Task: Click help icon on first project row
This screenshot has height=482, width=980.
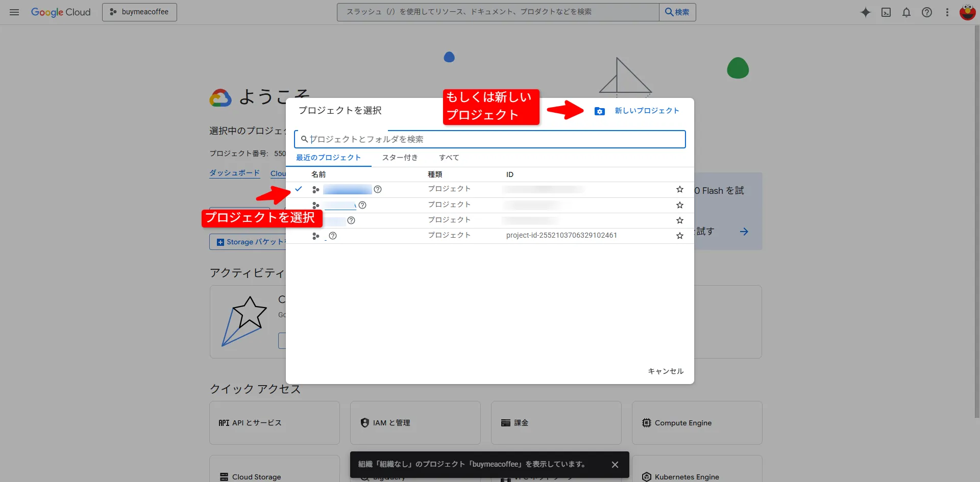Action: pos(378,189)
